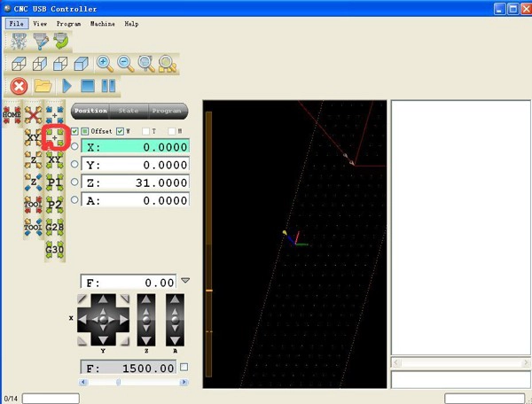The height and width of the screenshot is (404, 532).
Task: Toggle the T checkbox
Action: click(145, 131)
